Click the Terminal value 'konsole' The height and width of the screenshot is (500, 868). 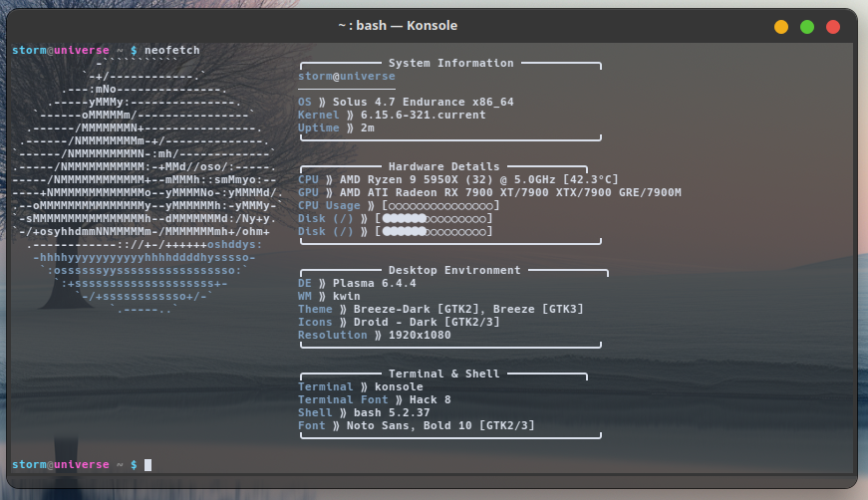click(x=399, y=386)
